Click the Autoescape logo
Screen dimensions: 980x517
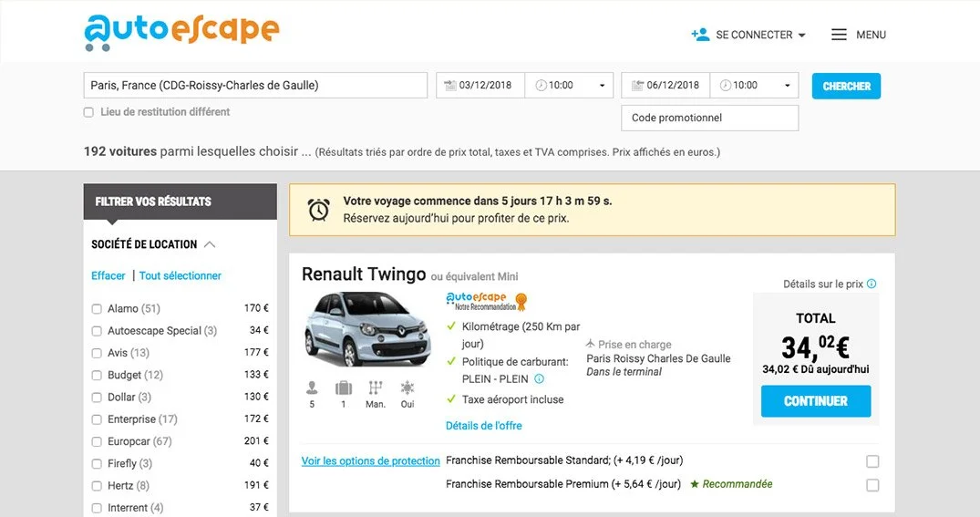coord(182,32)
